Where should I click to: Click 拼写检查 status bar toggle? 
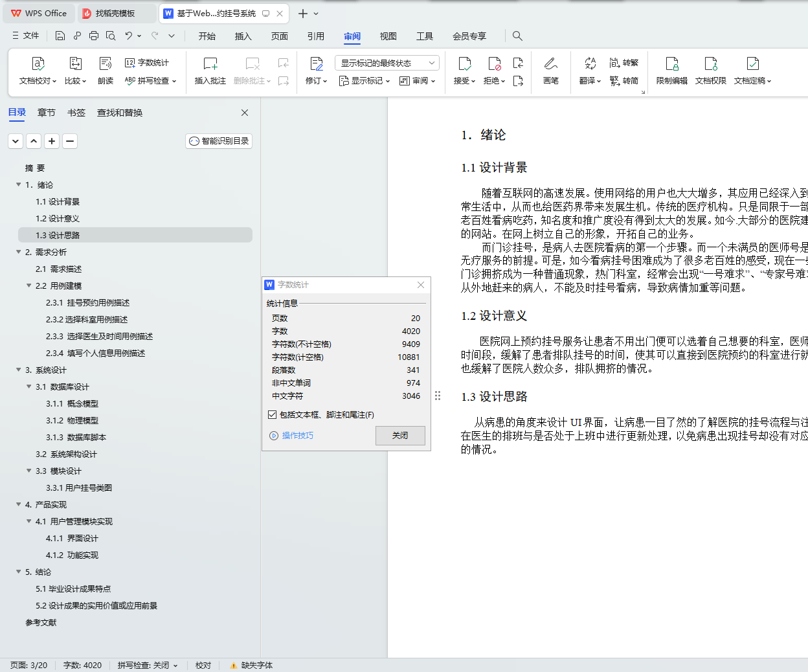click(147, 666)
